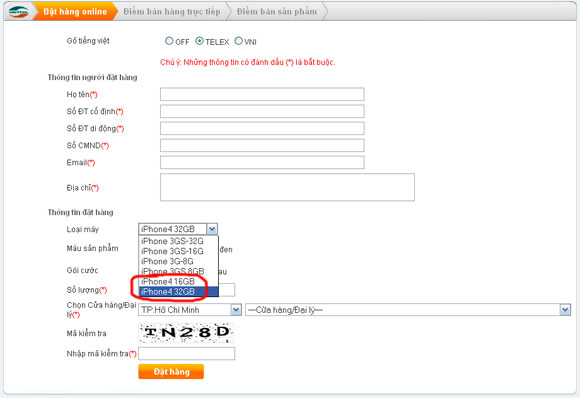Click the Thông tin người đặt hàng heading
Viewport: 580px width, 398px height.
pos(92,77)
